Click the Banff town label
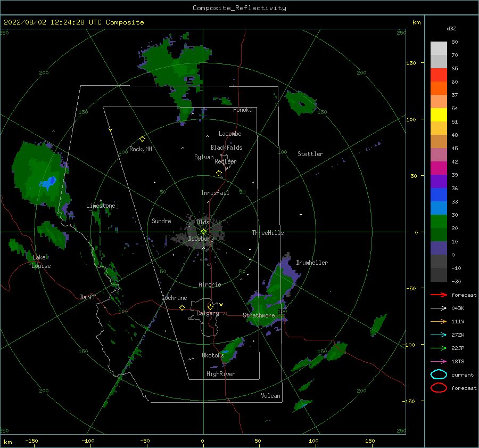The image size is (479, 448). coord(88,297)
